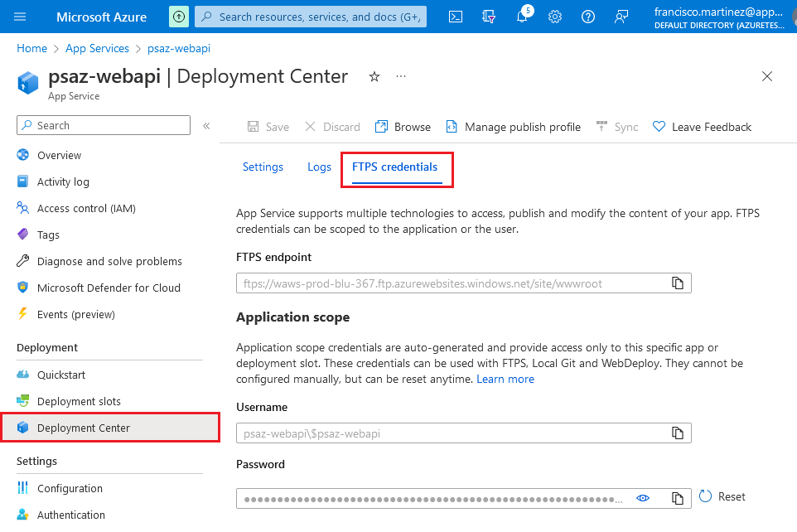Open the notifications bell
The width and height of the screenshot is (797, 532).
(521, 16)
